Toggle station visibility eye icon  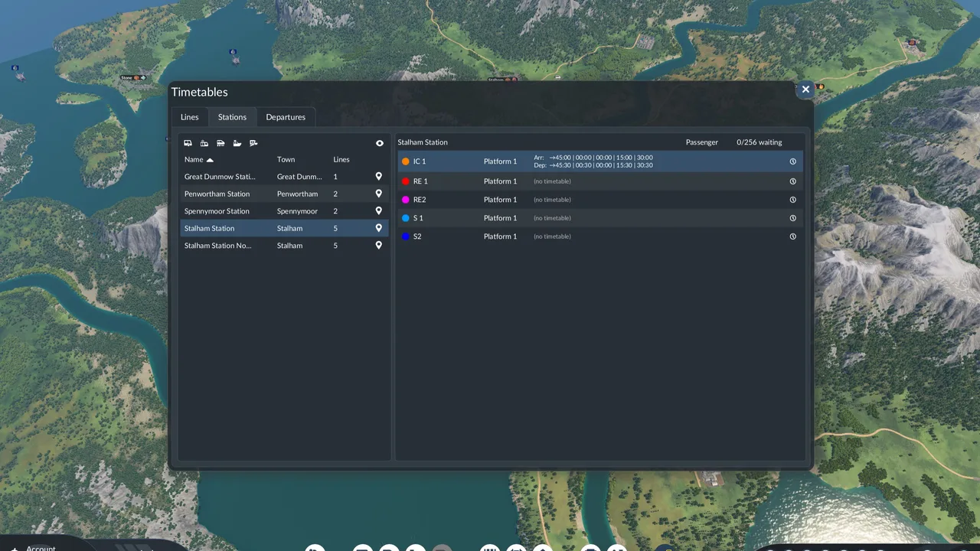(380, 143)
